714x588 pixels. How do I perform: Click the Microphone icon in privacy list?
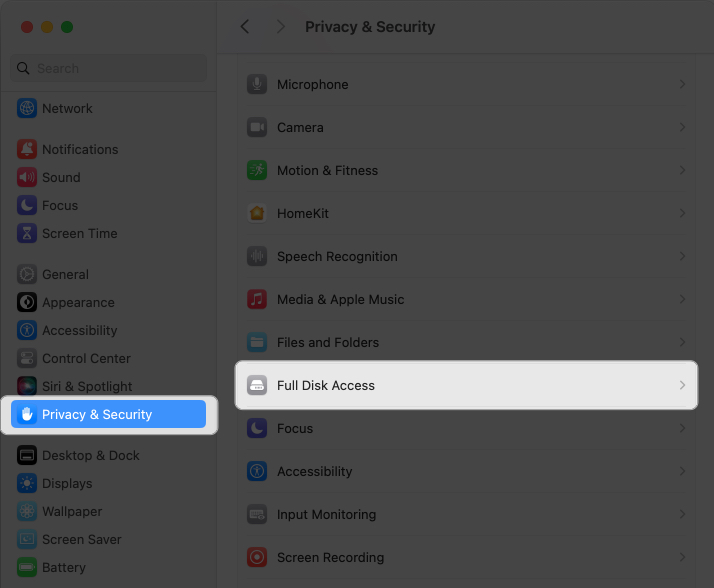pyautogui.click(x=257, y=84)
